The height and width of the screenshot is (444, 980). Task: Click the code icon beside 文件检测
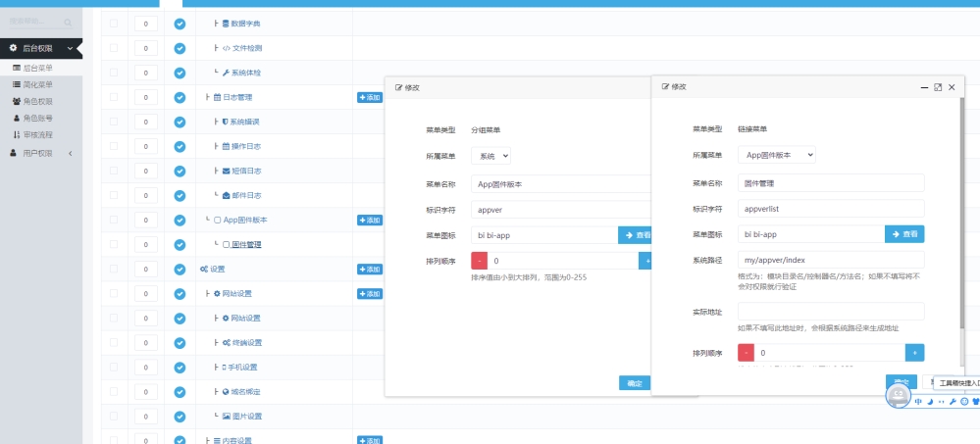tap(227, 48)
